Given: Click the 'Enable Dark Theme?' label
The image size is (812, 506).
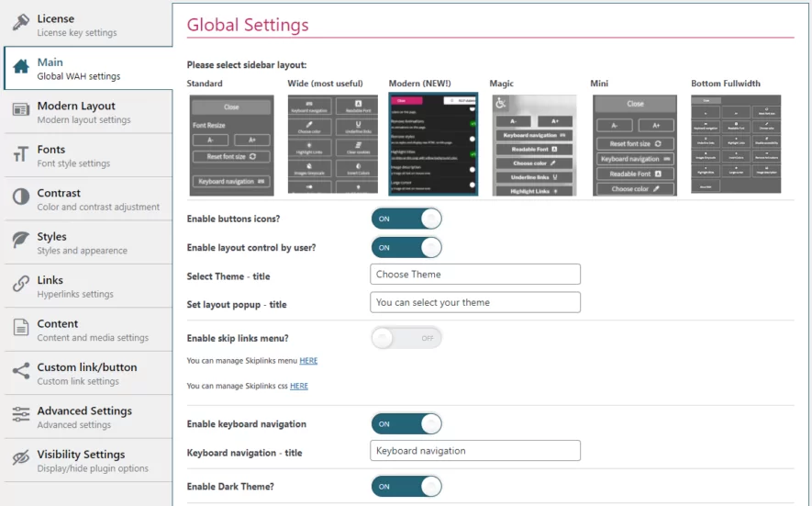Looking at the screenshot, I should pos(230,487).
